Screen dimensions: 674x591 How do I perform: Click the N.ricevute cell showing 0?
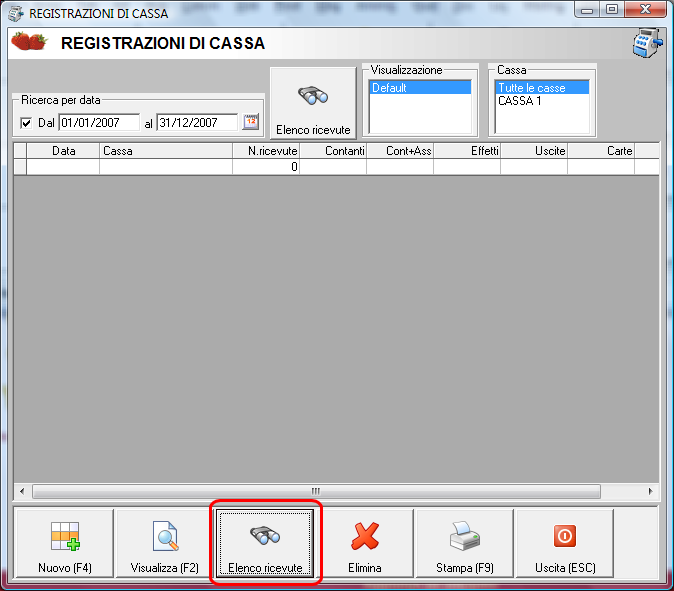click(x=266, y=167)
